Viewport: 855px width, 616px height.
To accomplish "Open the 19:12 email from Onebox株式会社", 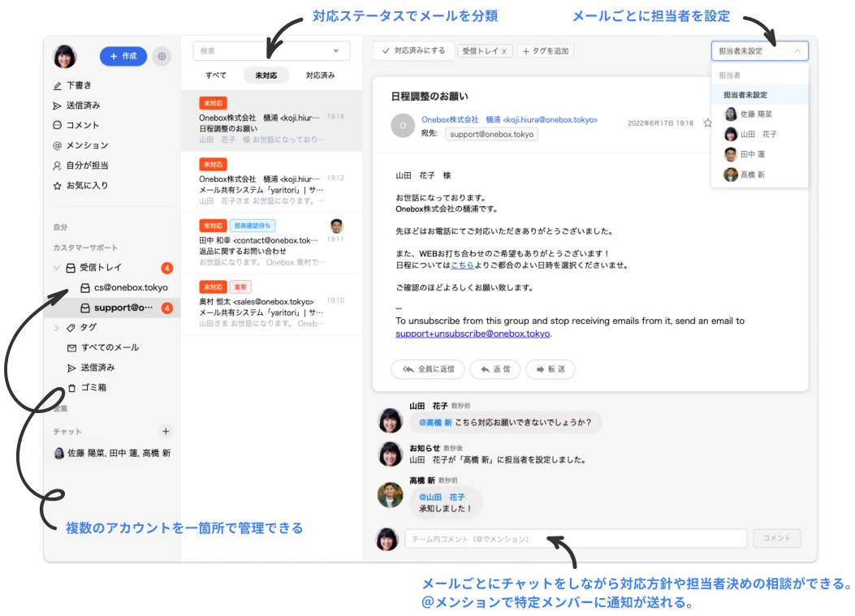I will (x=271, y=182).
